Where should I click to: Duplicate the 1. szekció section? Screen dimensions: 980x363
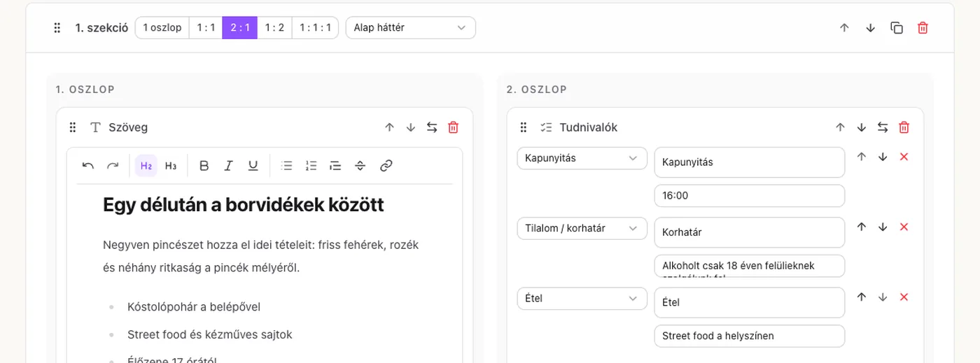(897, 28)
